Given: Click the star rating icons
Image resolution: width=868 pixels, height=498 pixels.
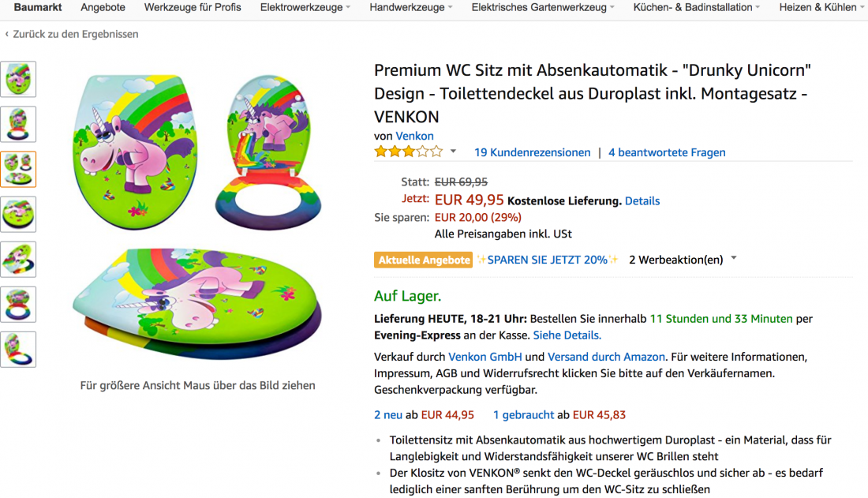Looking at the screenshot, I should 408,152.
